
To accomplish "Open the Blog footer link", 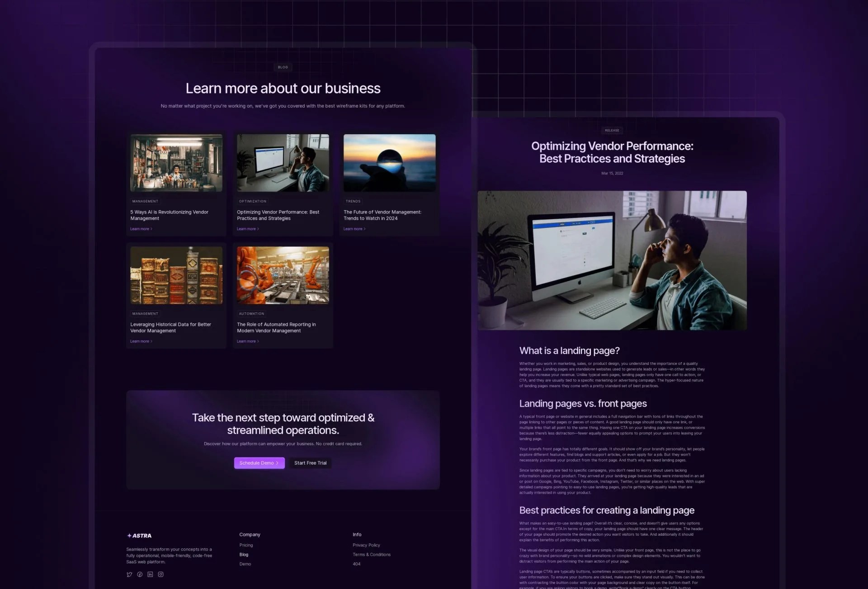I will pyautogui.click(x=244, y=555).
